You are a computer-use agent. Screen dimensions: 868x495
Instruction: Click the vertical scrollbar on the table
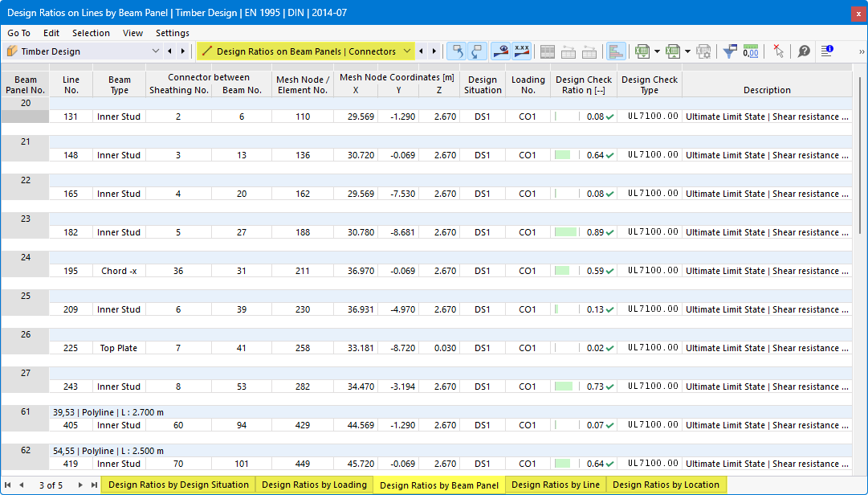click(x=859, y=155)
